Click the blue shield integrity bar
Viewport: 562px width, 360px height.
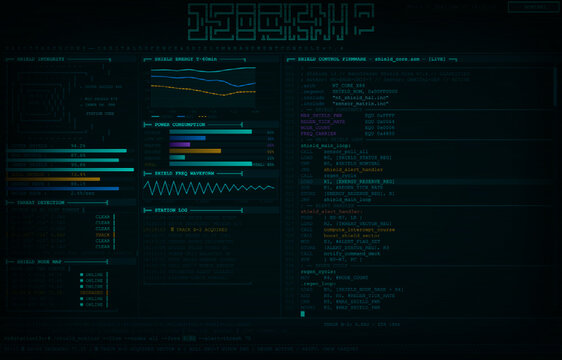point(63,188)
